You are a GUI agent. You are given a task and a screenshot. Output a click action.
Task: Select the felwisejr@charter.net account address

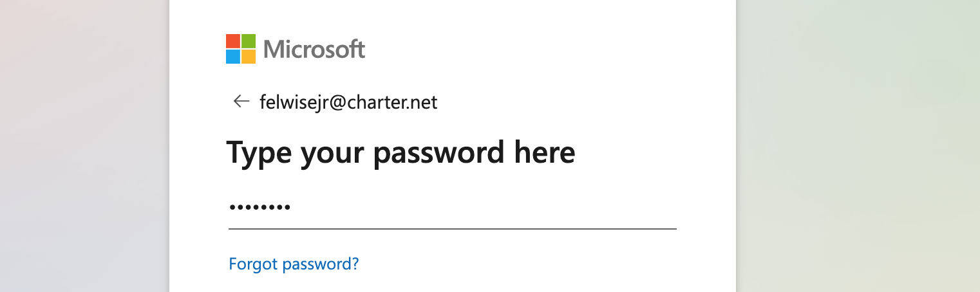(348, 102)
